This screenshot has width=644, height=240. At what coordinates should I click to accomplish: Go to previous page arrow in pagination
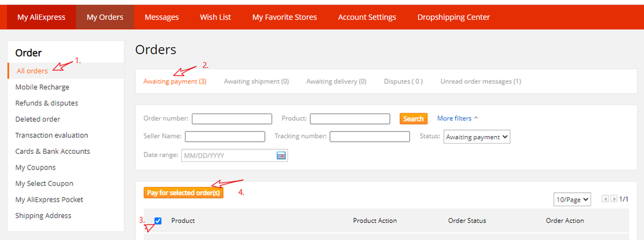click(x=605, y=199)
